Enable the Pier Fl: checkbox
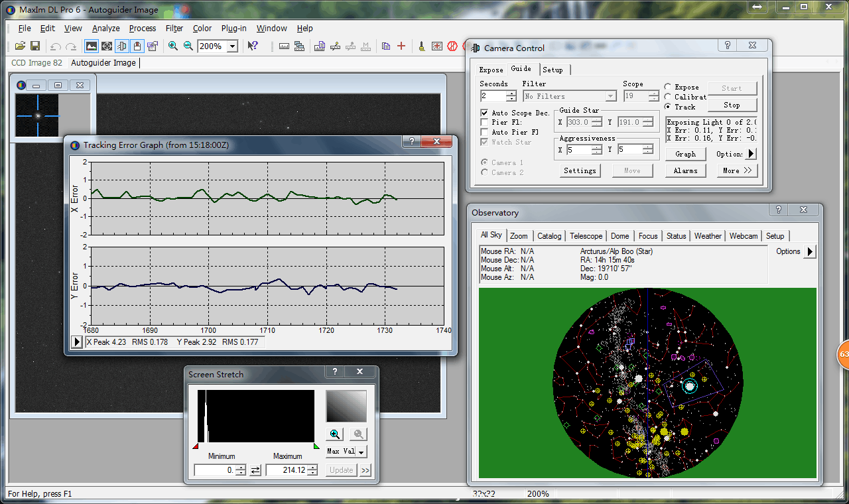This screenshot has height=504, width=849. click(484, 123)
